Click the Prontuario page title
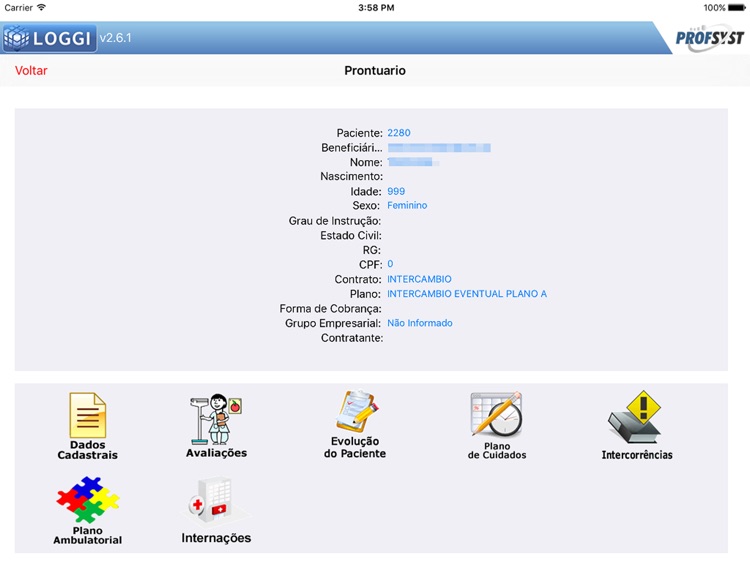Screen dimensions: 750x562 pos(375,71)
